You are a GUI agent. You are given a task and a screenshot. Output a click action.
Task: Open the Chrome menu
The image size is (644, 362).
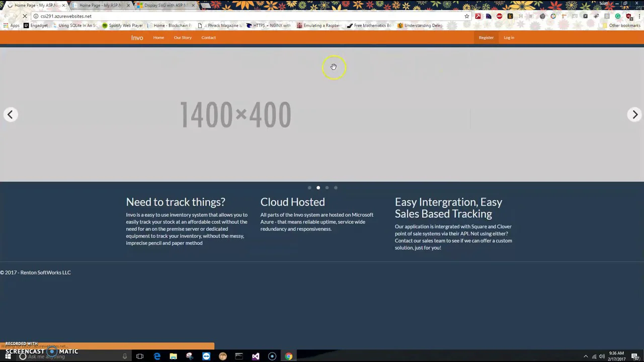tap(639, 16)
